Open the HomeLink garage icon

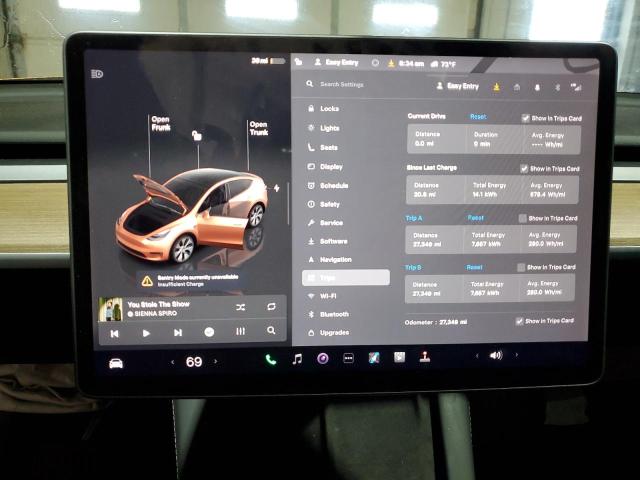tap(517, 87)
